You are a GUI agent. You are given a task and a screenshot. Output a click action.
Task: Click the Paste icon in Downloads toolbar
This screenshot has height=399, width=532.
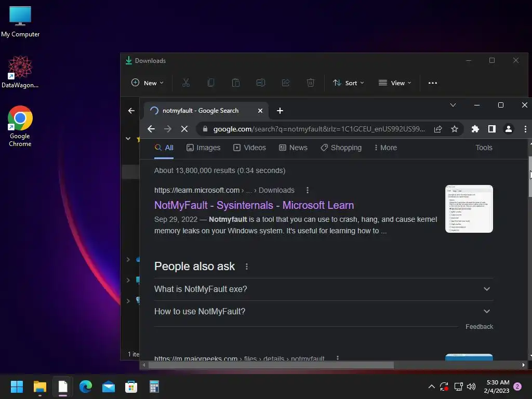[x=235, y=83]
